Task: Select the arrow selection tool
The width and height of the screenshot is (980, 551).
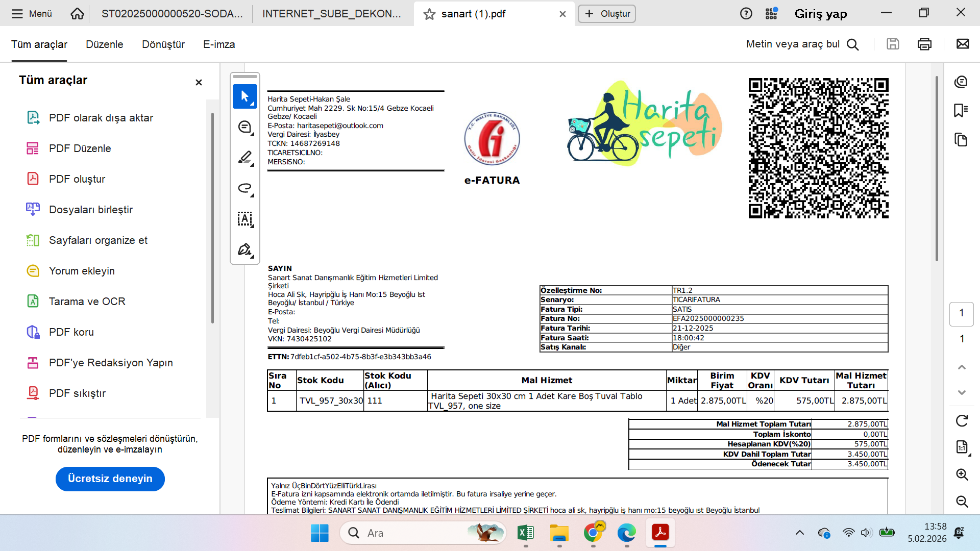Action: [245, 96]
